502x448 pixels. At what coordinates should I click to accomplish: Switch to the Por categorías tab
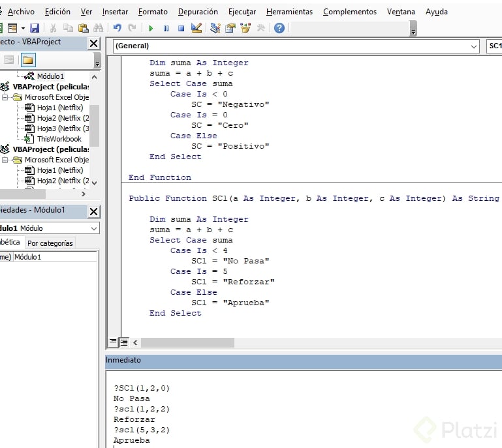(x=50, y=243)
